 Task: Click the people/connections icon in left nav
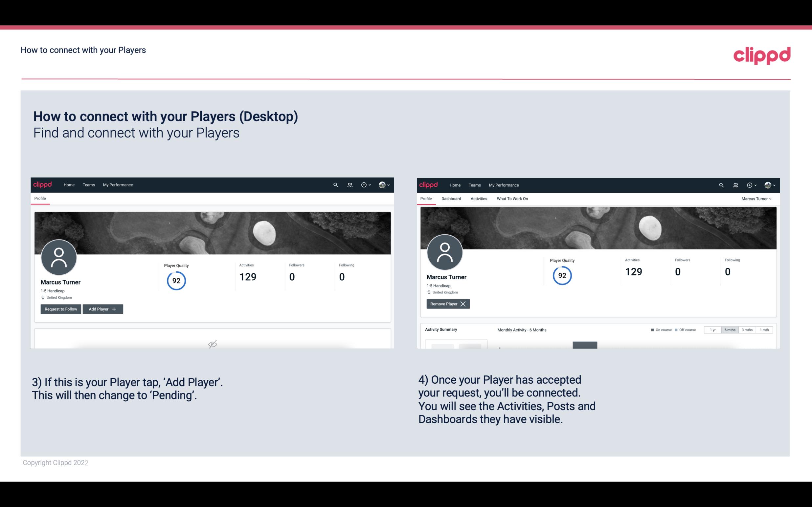tap(349, 184)
